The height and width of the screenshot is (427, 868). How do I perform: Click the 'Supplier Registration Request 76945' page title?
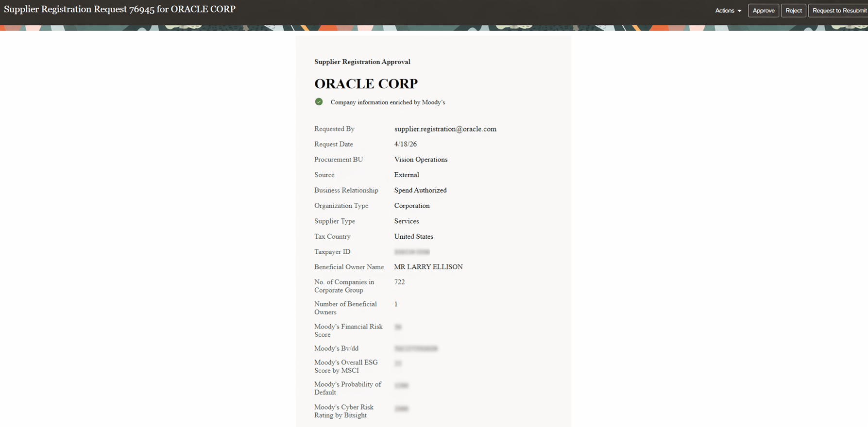(119, 9)
